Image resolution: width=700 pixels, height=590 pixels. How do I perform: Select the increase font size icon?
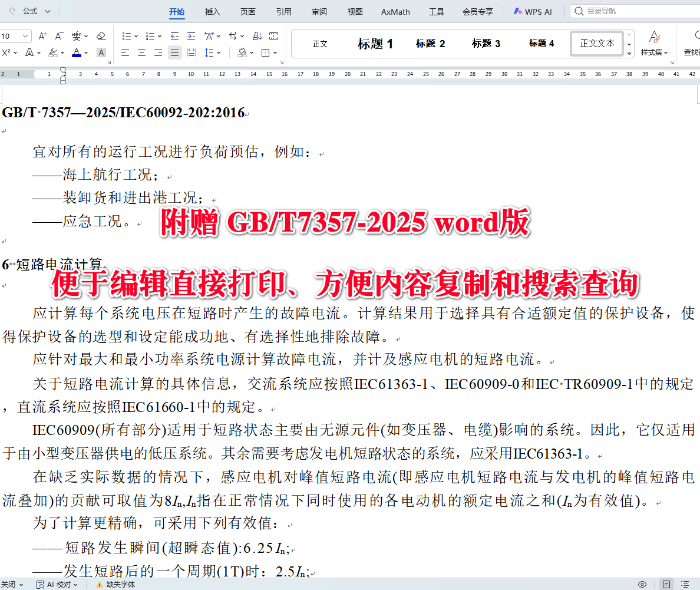(42, 35)
